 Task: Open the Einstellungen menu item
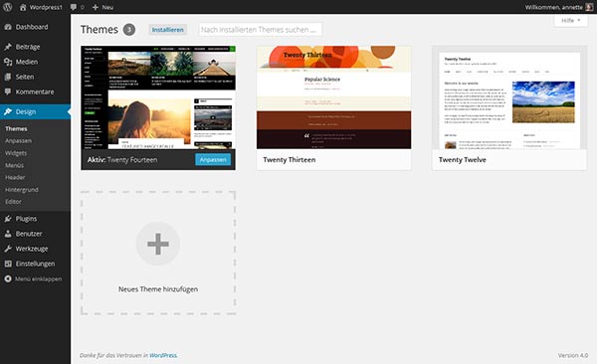pos(35,264)
